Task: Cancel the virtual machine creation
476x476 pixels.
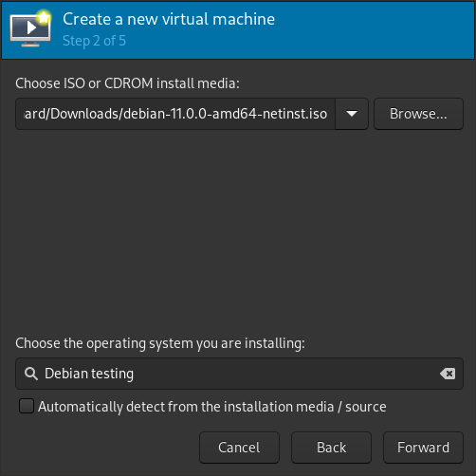Action: click(239, 448)
